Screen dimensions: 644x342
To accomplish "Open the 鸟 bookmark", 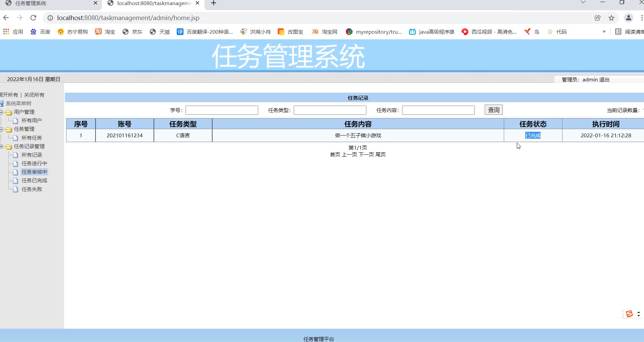I will pyautogui.click(x=532, y=32).
